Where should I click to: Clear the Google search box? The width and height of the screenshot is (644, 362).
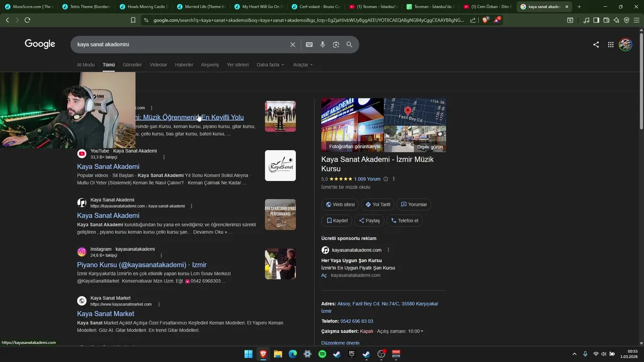pyautogui.click(x=293, y=44)
